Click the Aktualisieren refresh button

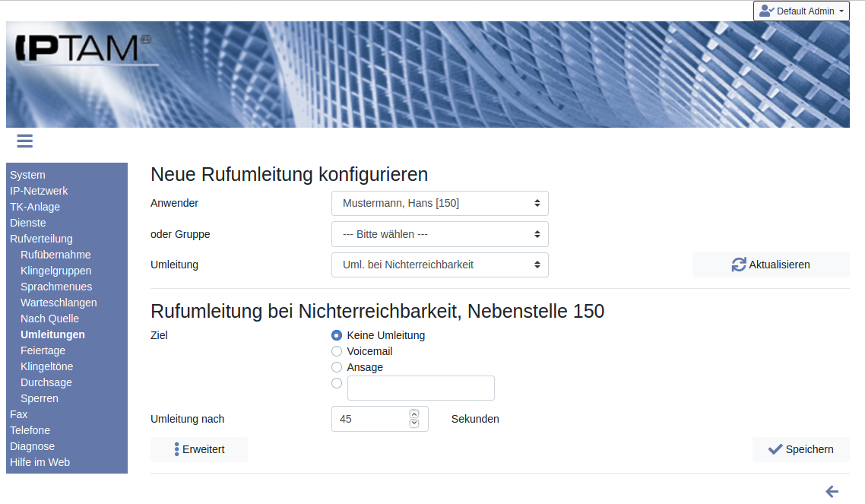pyautogui.click(x=770, y=265)
